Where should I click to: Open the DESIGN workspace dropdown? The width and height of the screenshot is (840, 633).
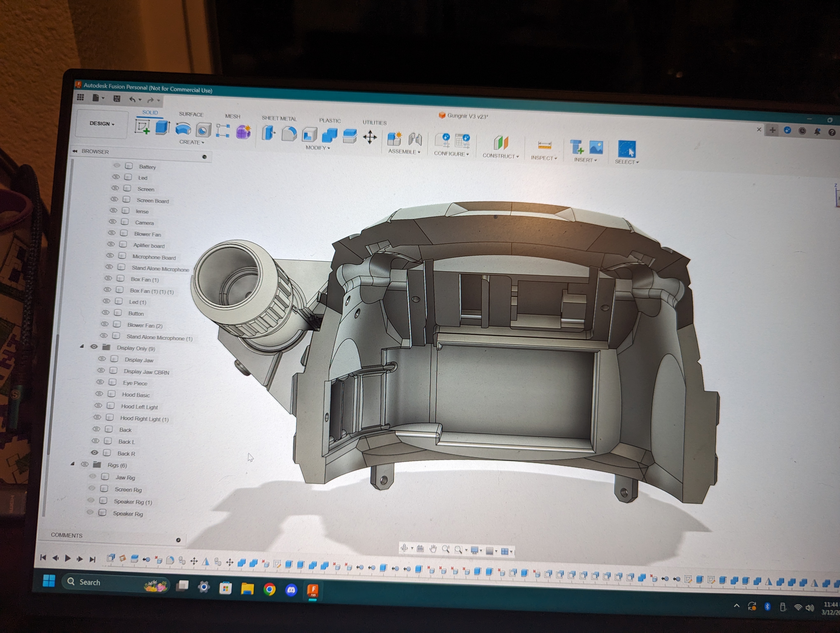click(102, 123)
